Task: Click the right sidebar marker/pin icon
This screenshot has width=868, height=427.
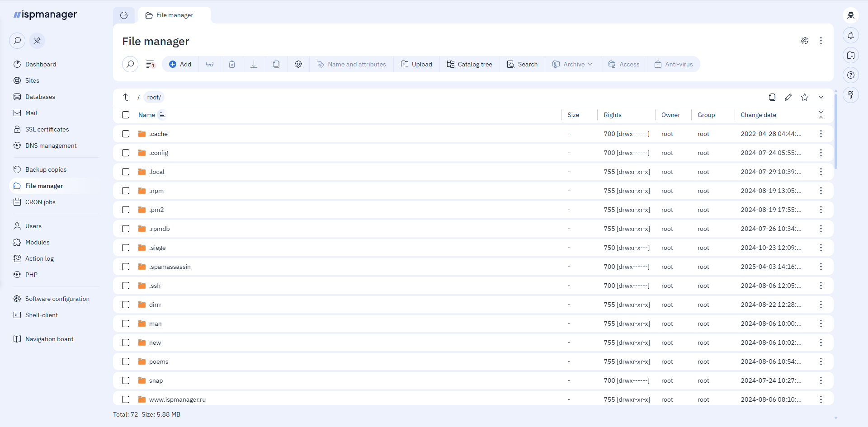Action: coord(851,95)
